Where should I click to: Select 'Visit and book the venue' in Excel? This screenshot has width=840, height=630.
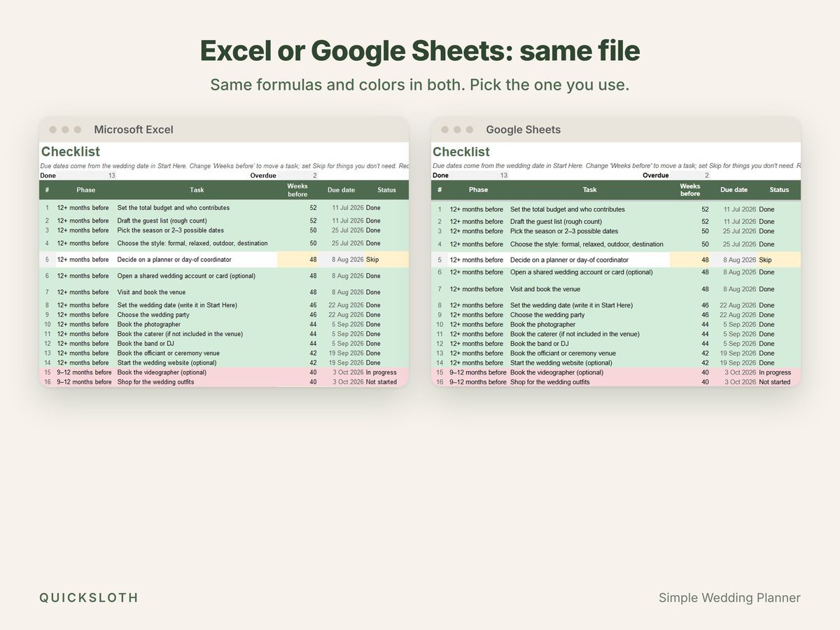click(x=151, y=292)
